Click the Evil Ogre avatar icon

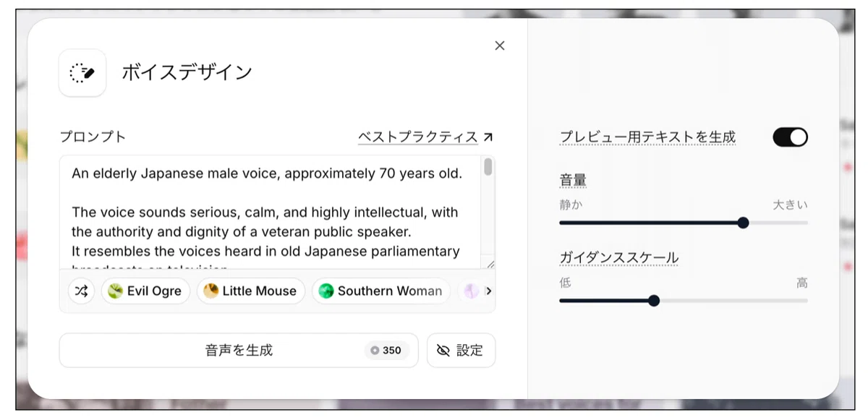coord(115,291)
